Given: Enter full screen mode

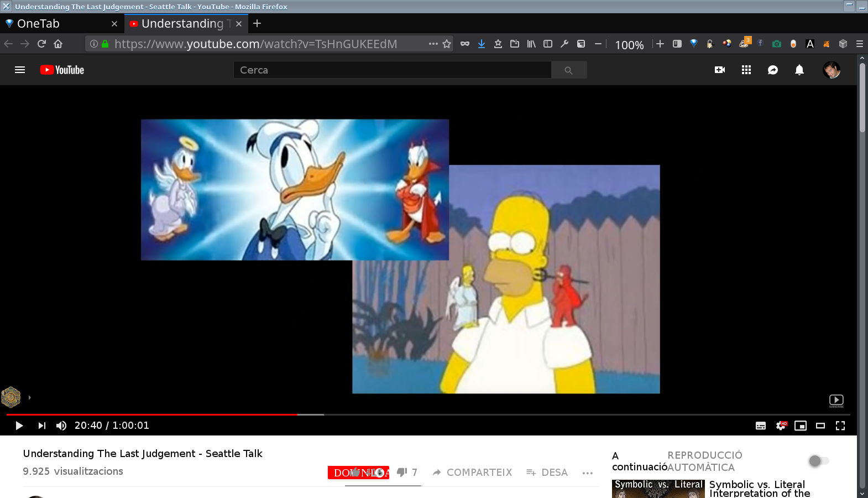Looking at the screenshot, I should [840, 426].
